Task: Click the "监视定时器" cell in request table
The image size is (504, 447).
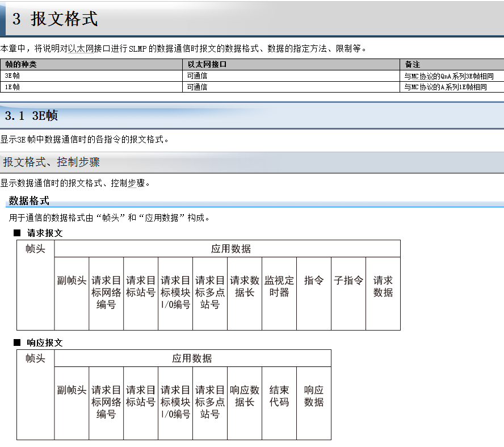Action: (x=279, y=286)
